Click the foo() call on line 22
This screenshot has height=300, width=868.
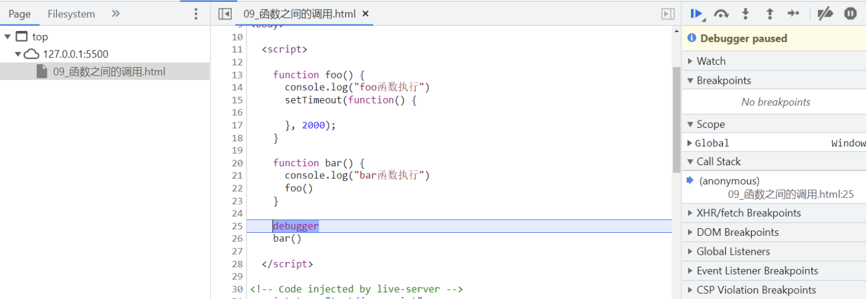pos(299,188)
